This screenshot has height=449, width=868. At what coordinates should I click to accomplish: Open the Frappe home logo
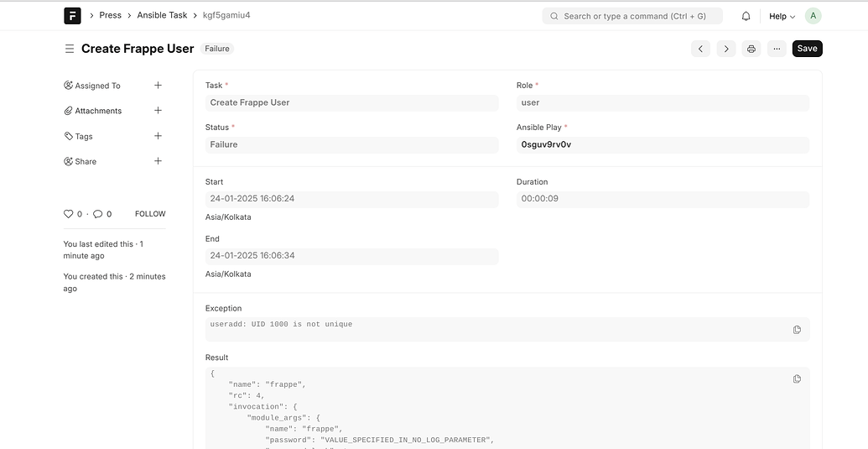point(72,15)
